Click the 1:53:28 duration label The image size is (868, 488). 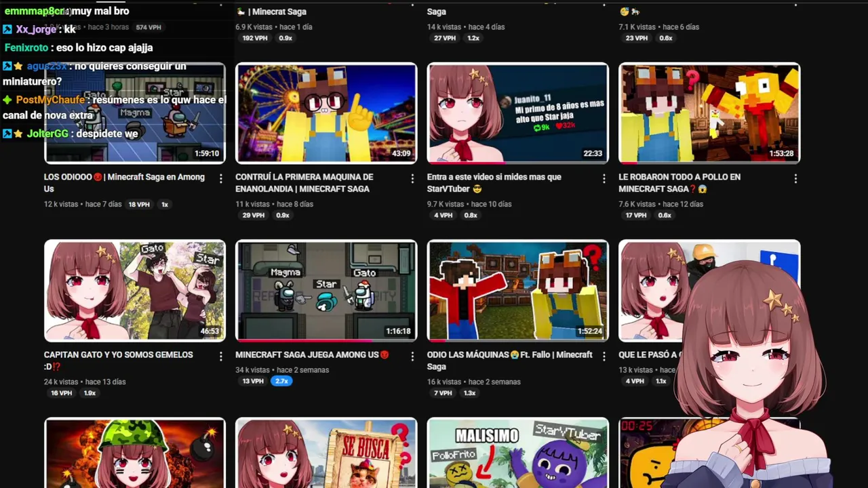[x=781, y=154]
